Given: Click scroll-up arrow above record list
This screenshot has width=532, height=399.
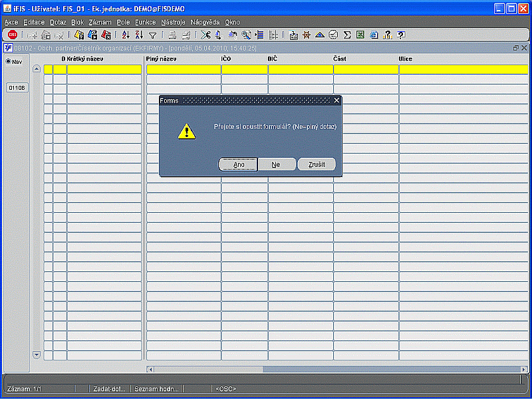Looking at the screenshot, I should (x=37, y=69).
